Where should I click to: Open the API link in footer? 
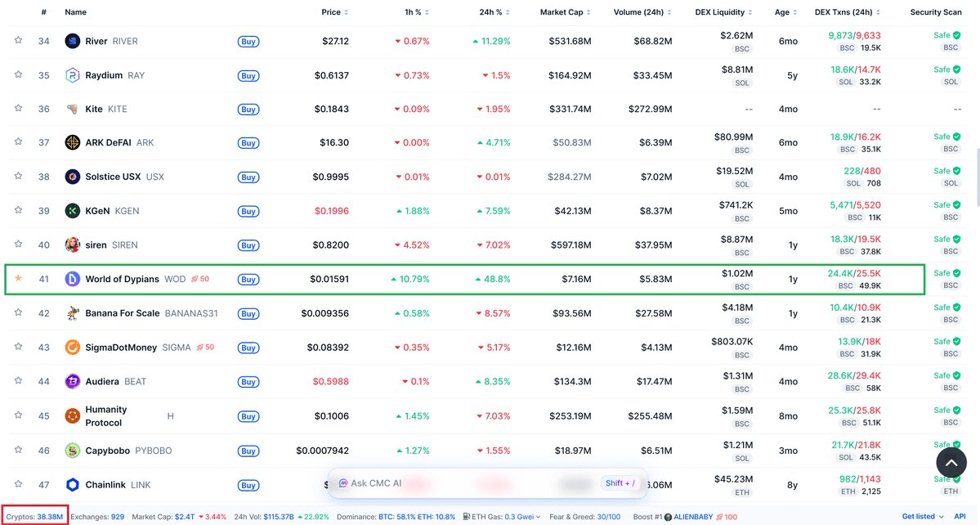[x=961, y=517]
